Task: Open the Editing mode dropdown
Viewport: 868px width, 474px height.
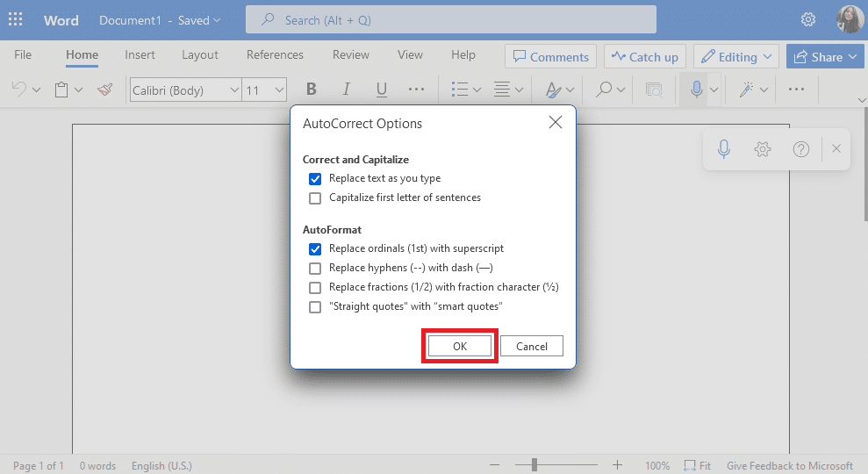Action: 735,56
